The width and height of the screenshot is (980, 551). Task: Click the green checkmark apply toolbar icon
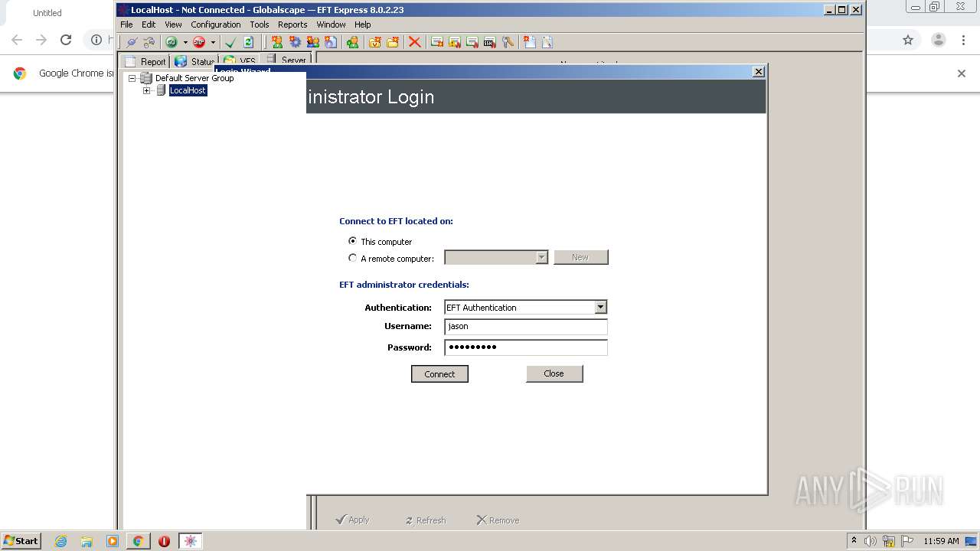coord(230,42)
